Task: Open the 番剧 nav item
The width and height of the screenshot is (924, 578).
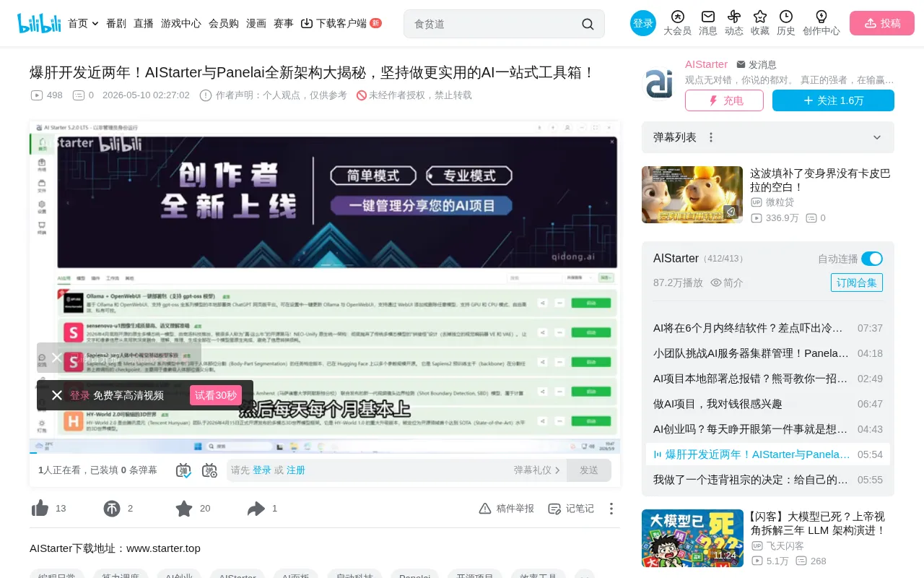Action: pos(116,23)
